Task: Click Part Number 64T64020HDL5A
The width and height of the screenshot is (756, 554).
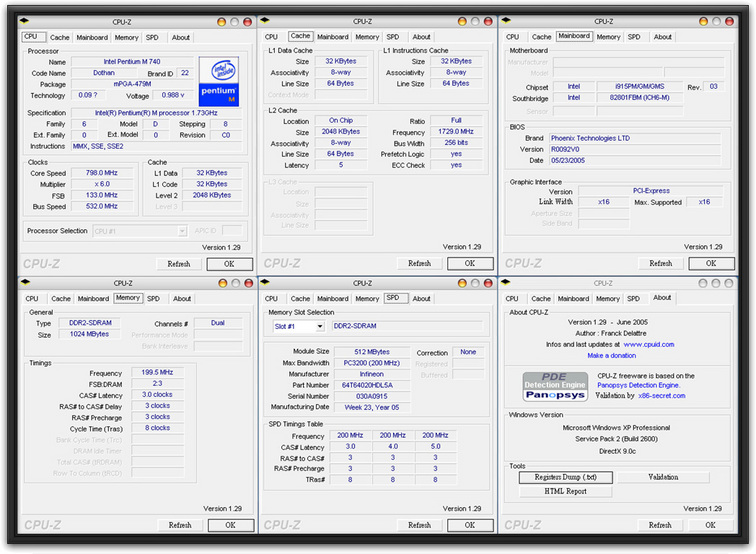Action: coord(371,385)
